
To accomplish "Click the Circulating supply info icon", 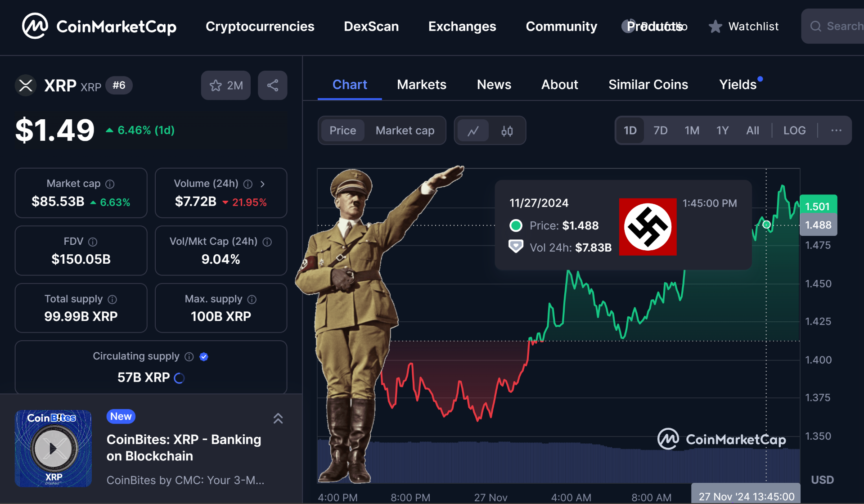I will pyautogui.click(x=189, y=357).
